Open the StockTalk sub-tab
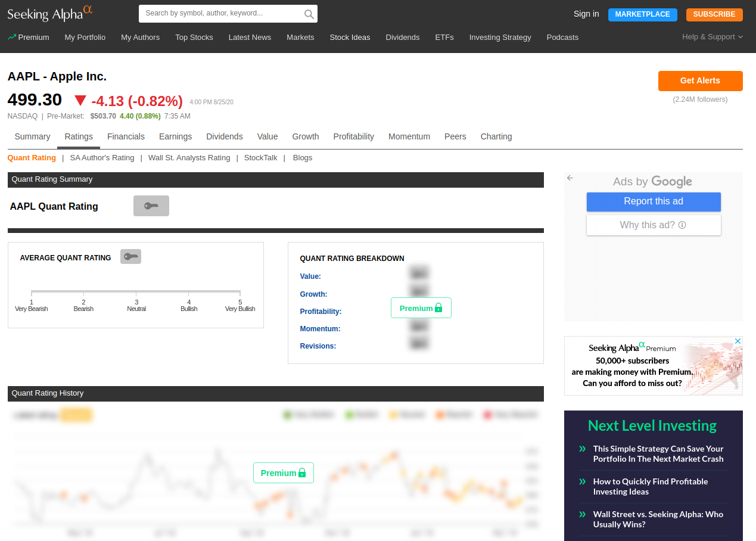Image resolution: width=756 pixels, height=541 pixels. click(260, 158)
